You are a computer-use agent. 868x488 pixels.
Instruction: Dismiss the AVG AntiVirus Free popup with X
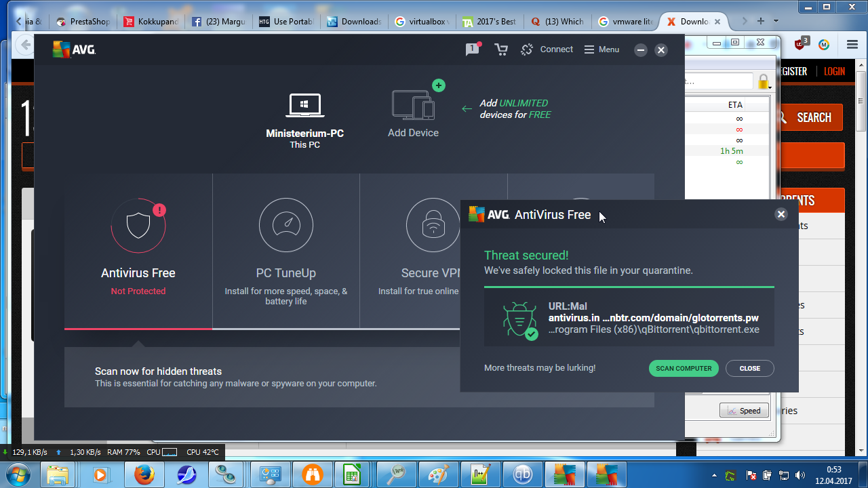tap(781, 214)
